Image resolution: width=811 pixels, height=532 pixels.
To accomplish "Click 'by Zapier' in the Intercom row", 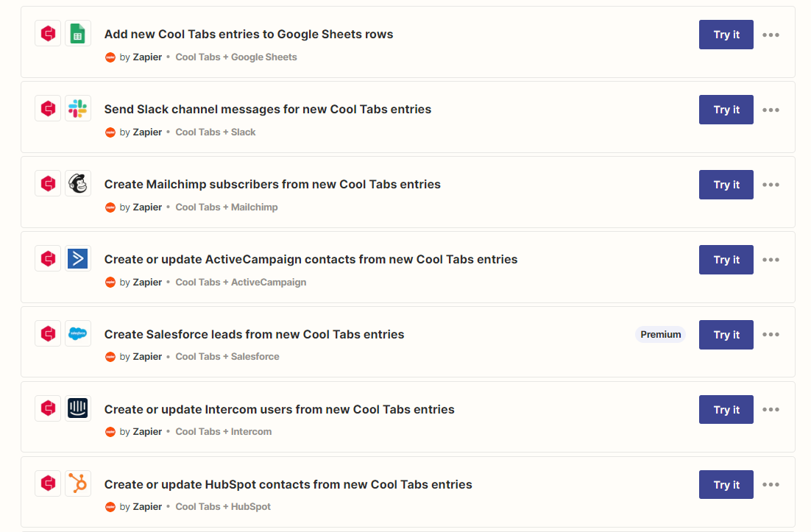I will pos(141,431).
